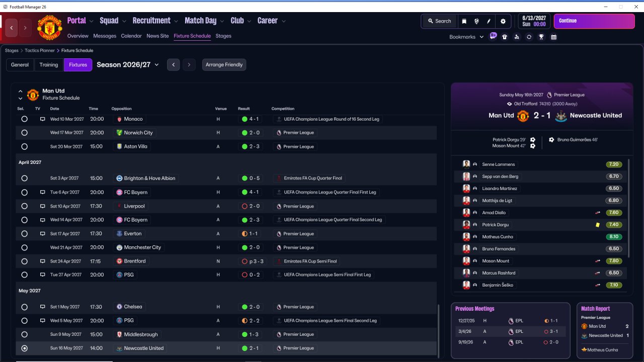
Task: Click the Man Utd team up-down switcher
Action: tap(21, 95)
